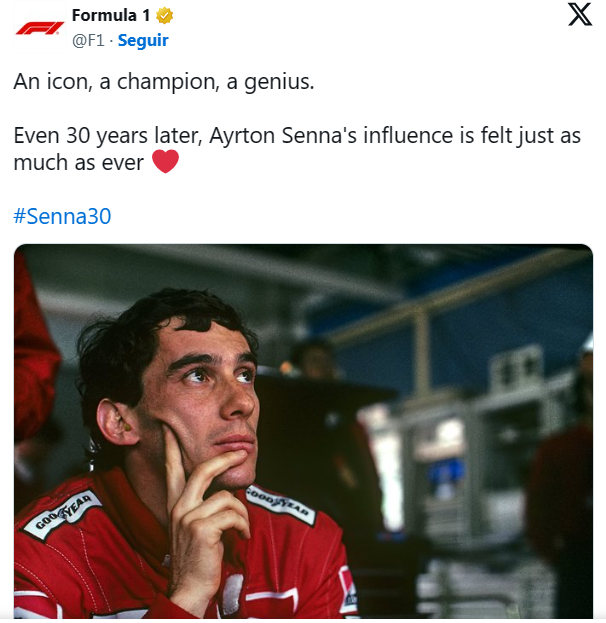
Task: Open the Formula 1 display name
Action: click(x=111, y=16)
